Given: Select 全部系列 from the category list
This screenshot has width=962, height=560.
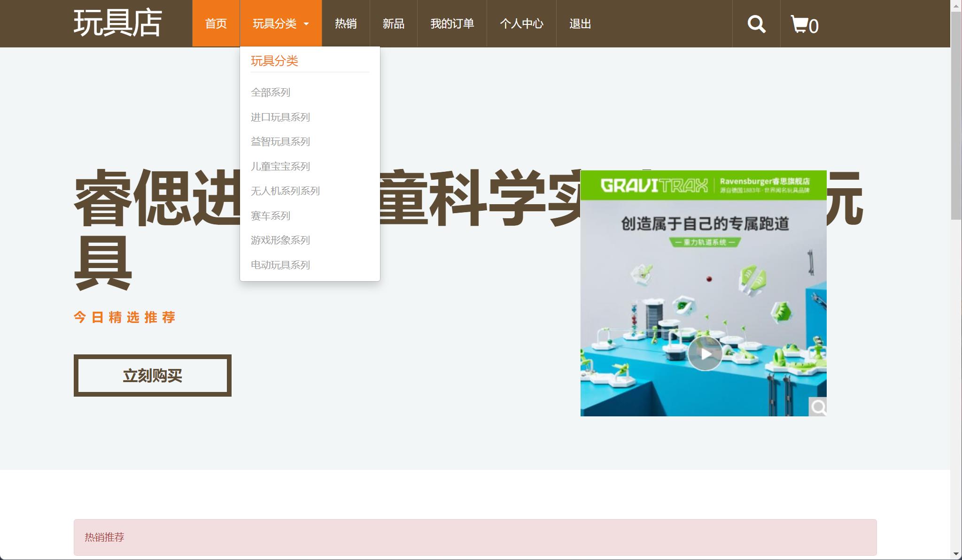Looking at the screenshot, I should pyautogui.click(x=272, y=92).
